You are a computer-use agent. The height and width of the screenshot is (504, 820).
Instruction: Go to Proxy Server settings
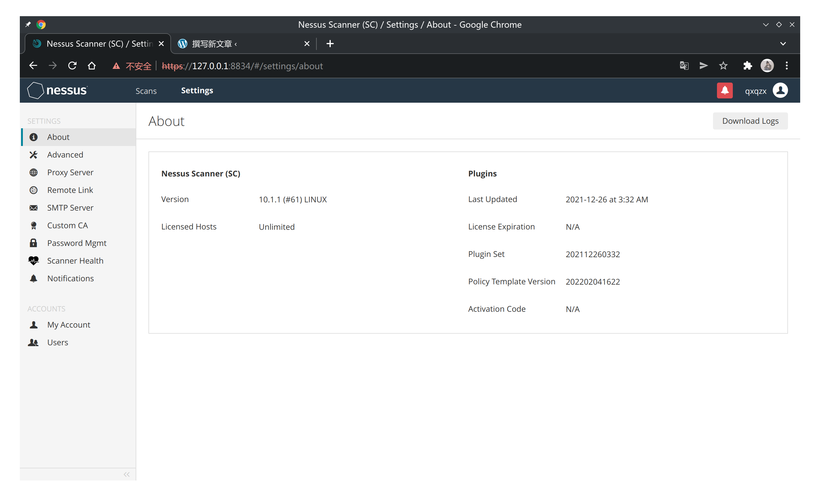[x=79, y=172]
